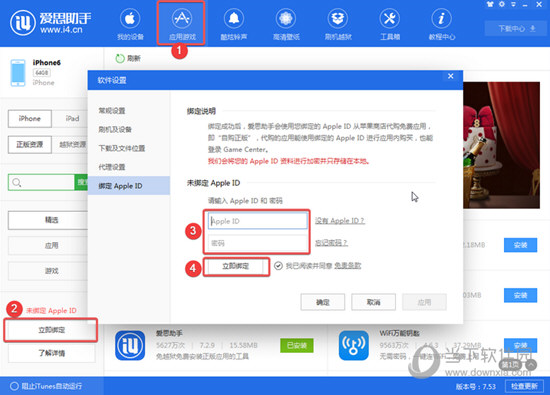The width and height of the screenshot is (550, 395).
Task: Cancel with 取消 button
Action: (x=374, y=302)
